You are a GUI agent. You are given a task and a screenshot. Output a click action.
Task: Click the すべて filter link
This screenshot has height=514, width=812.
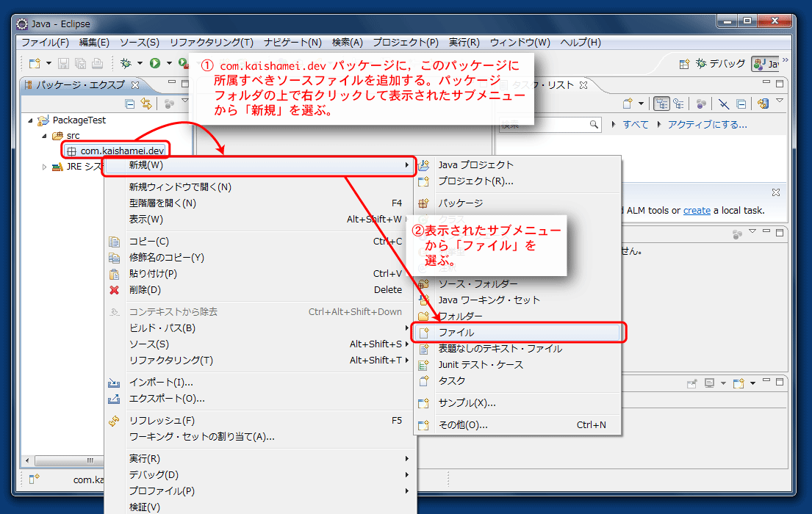coord(636,125)
